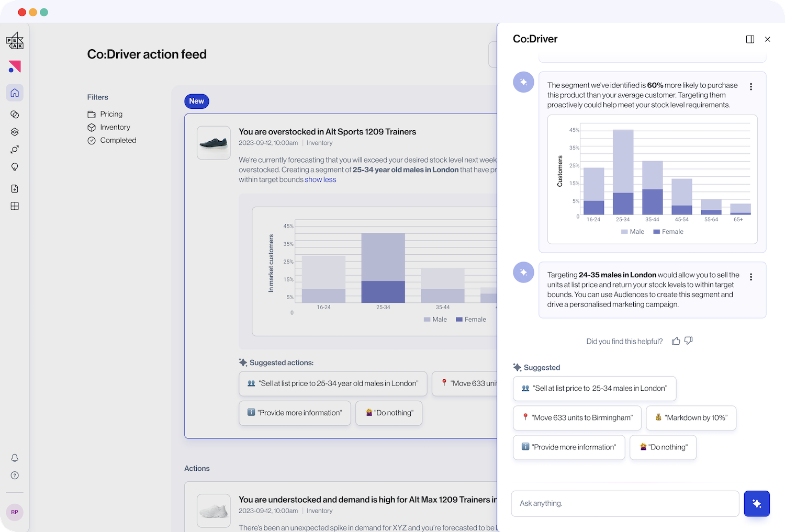Open options menu for the 60% message

tap(751, 87)
